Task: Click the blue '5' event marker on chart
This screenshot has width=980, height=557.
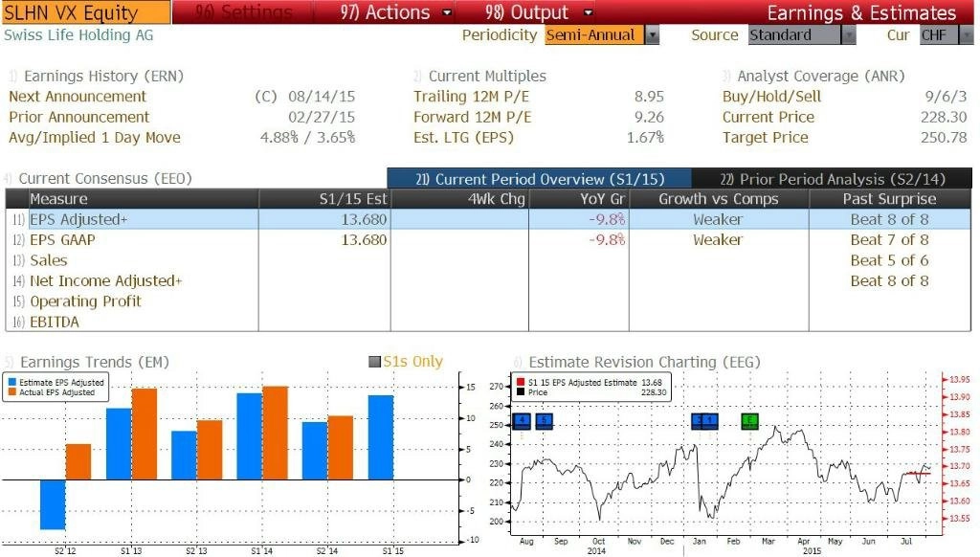Action: point(544,421)
